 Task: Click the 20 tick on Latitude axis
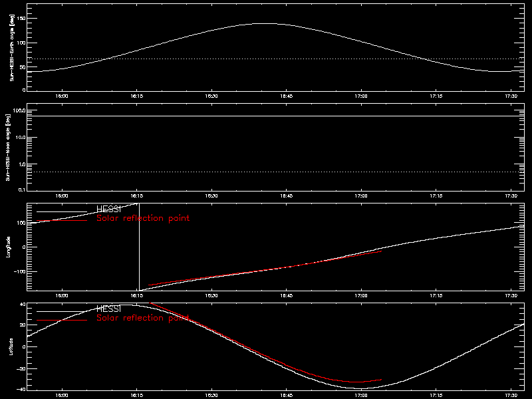[23, 325]
